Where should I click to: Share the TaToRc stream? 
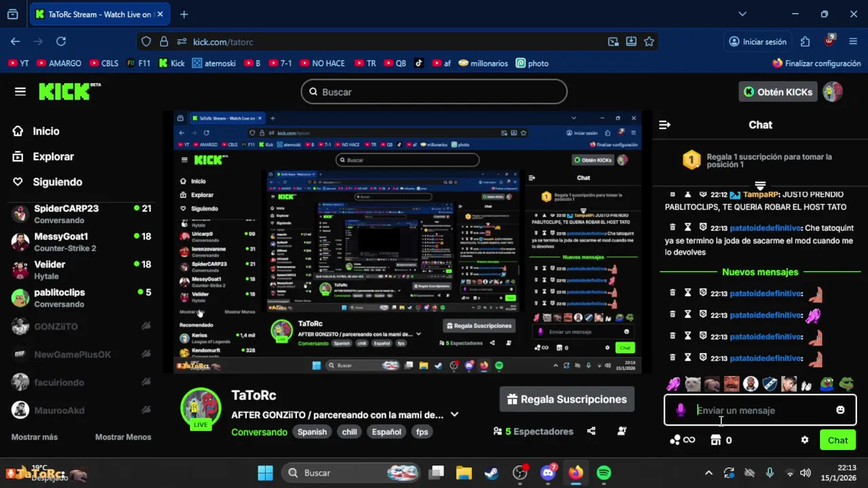[x=591, y=431]
